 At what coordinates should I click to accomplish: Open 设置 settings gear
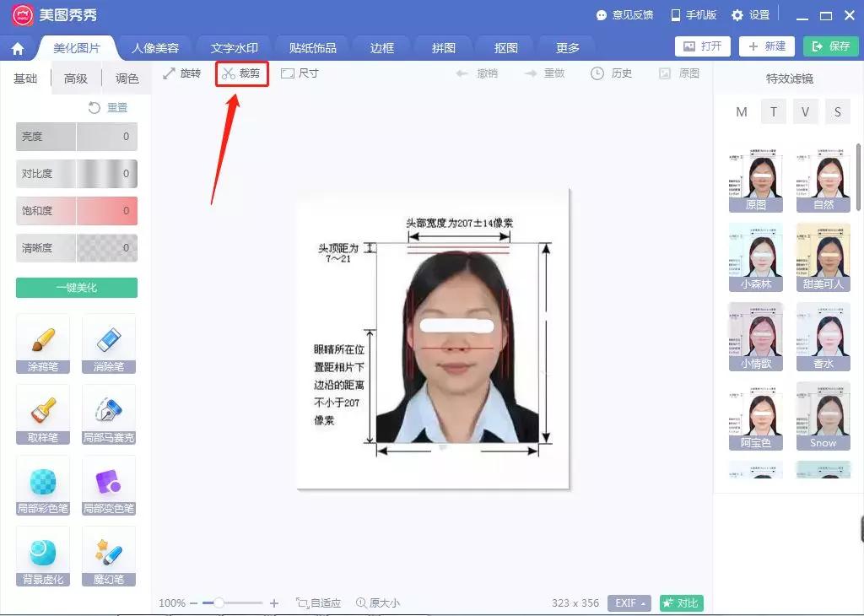coord(750,15)
